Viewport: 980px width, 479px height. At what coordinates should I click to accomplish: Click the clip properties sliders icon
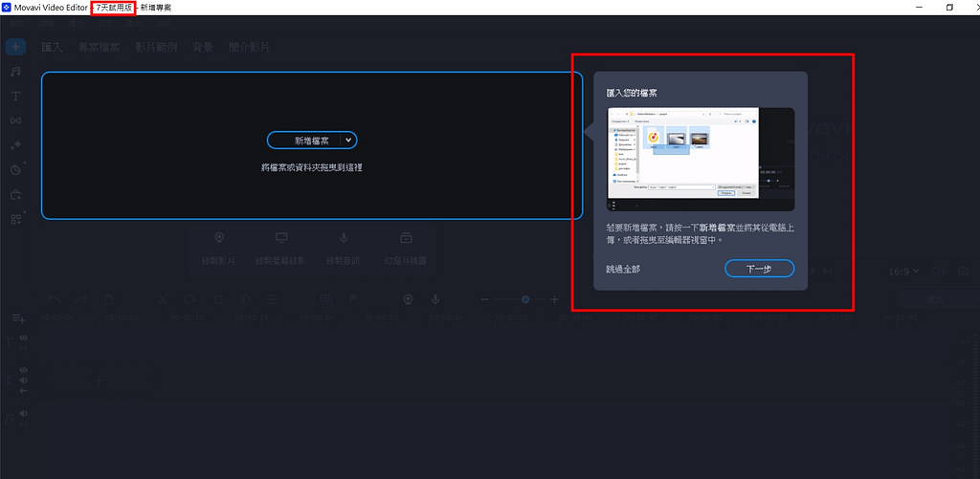coord(271,300)
